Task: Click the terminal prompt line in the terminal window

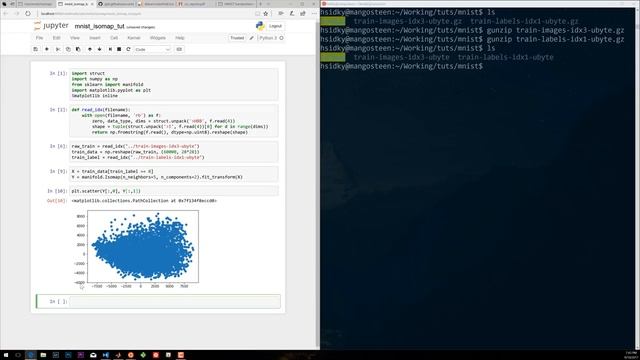Action: coord(402,66)
